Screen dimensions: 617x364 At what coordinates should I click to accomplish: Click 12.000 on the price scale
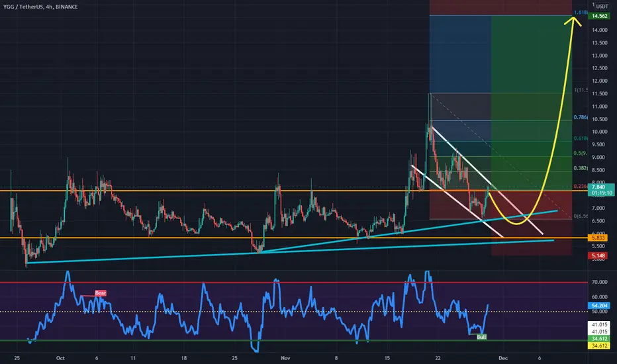coord(599,81)
